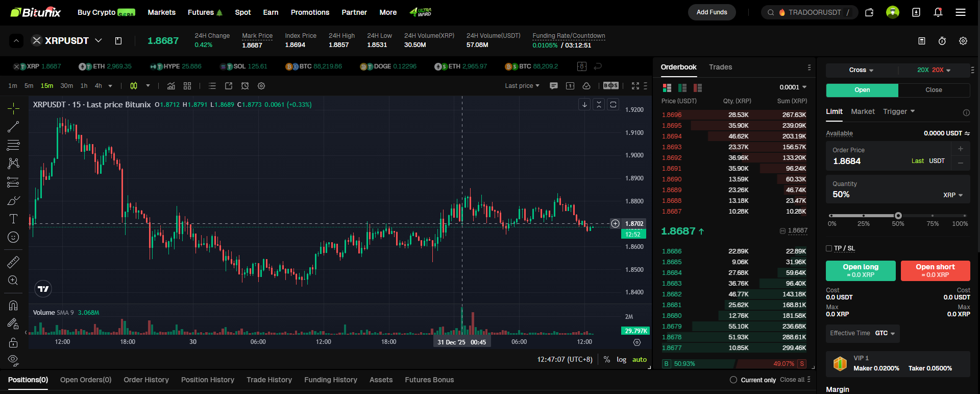Open trading preferences gear top right
980x394 pixels.
pyautogui.click(x=963, y=41)
